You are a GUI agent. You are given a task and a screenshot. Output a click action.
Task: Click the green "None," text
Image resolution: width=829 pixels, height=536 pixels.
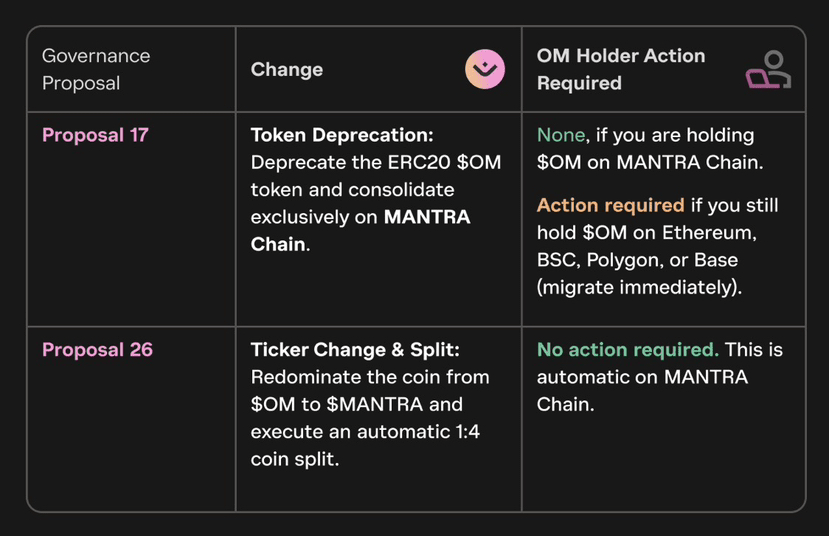(563, 135)
